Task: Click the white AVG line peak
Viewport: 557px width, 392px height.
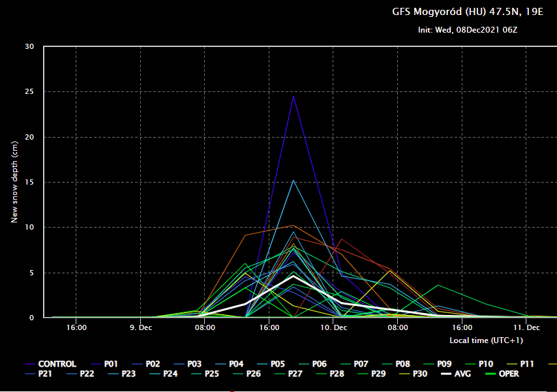Action: 294,276
